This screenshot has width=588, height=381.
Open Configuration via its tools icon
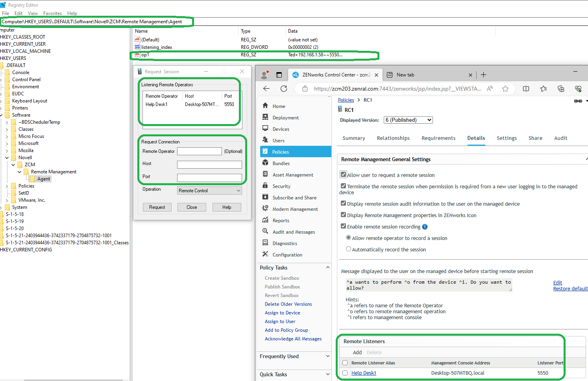coord(265,255)
